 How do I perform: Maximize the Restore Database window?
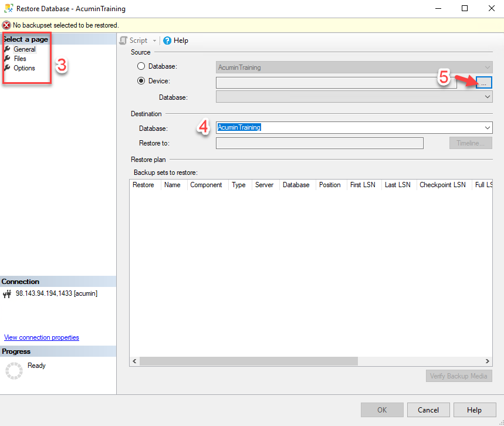pyautogui.click(x=465, y=8)
